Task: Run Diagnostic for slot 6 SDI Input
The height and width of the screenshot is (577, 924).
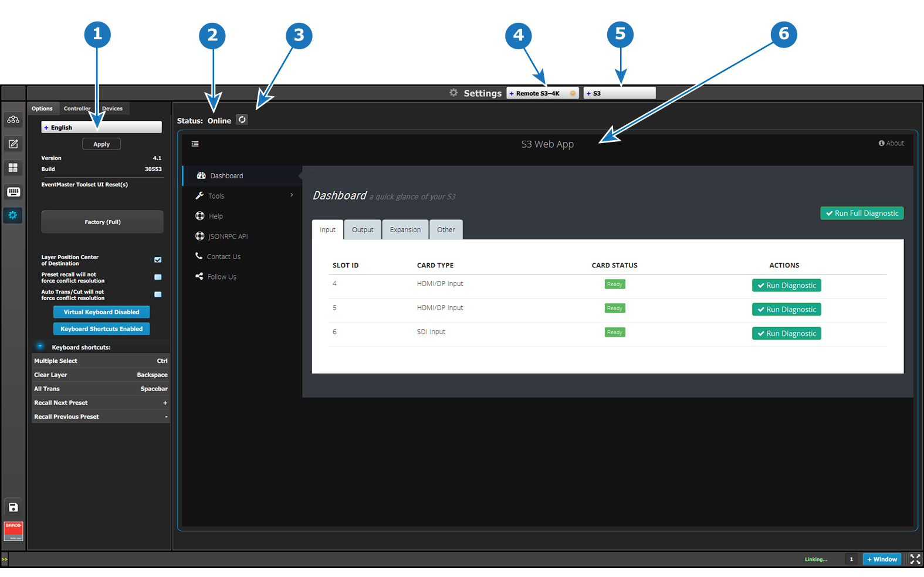Action: (x=787, y=334)
